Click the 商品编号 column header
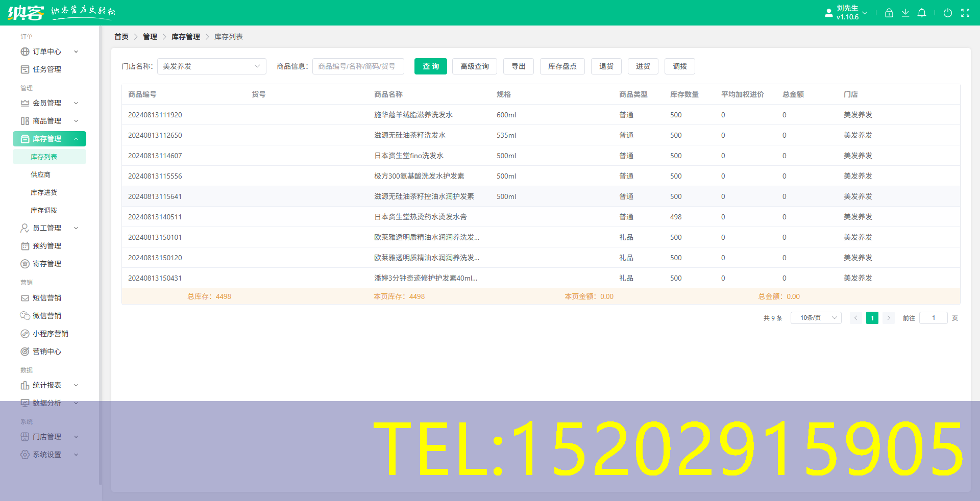The height and width of the screenshot is (501, 980). point(142,94)
